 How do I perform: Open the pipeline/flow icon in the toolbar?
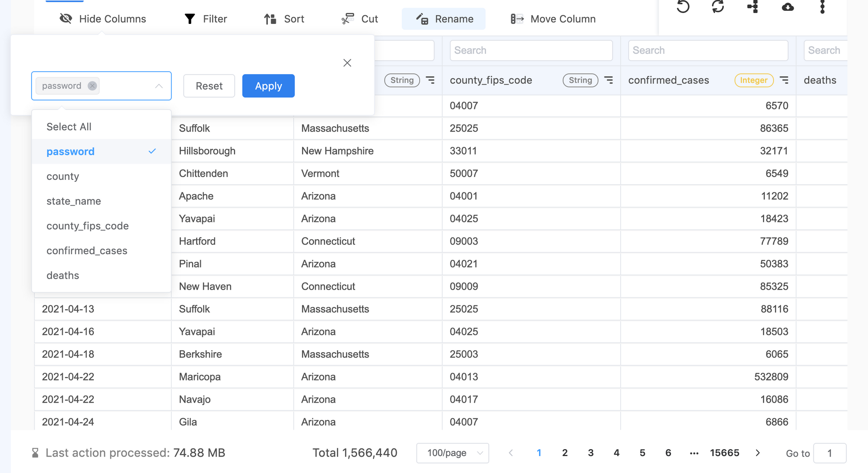point(753,7)
